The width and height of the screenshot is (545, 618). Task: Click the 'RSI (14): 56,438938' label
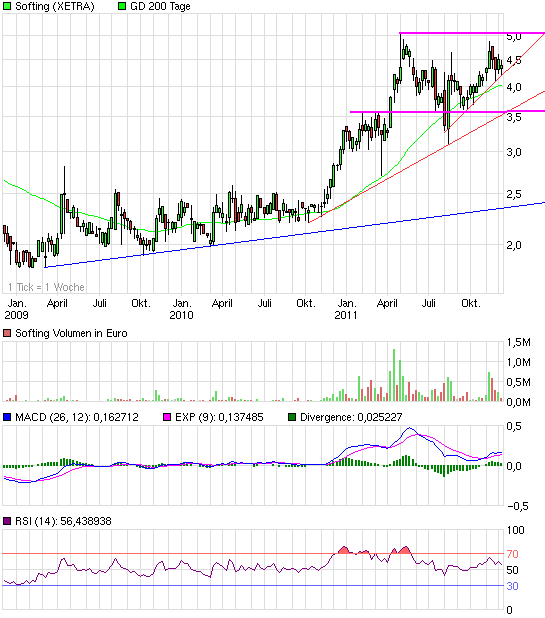click(63, 521)
